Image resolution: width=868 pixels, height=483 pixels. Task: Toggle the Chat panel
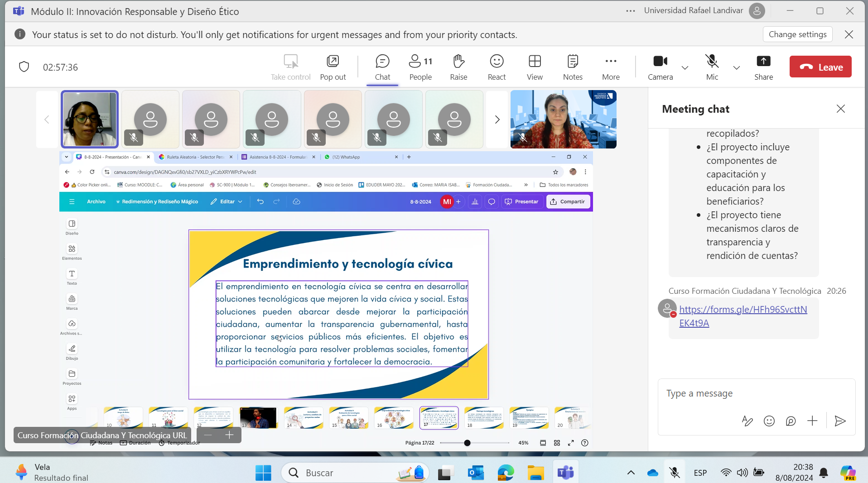coord(382,67)
